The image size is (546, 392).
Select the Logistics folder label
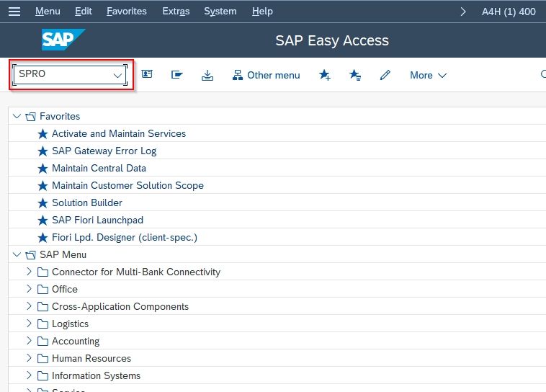[71, 324]
